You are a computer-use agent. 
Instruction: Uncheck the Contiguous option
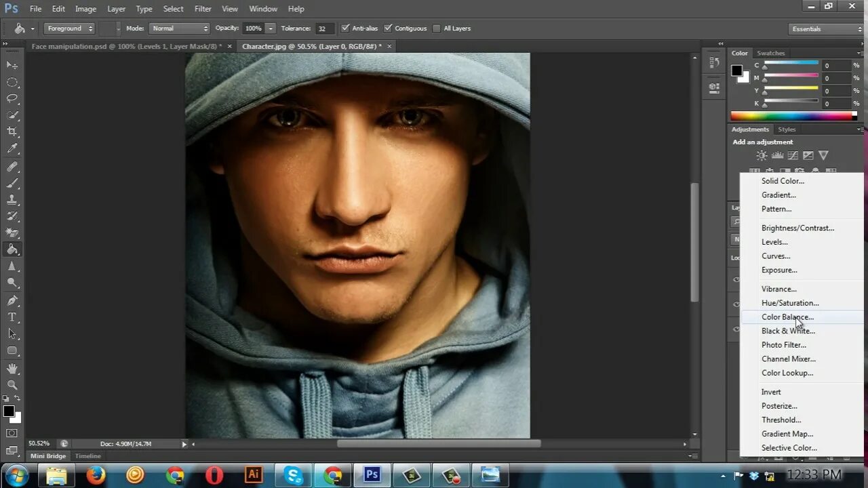pos(388,28)
